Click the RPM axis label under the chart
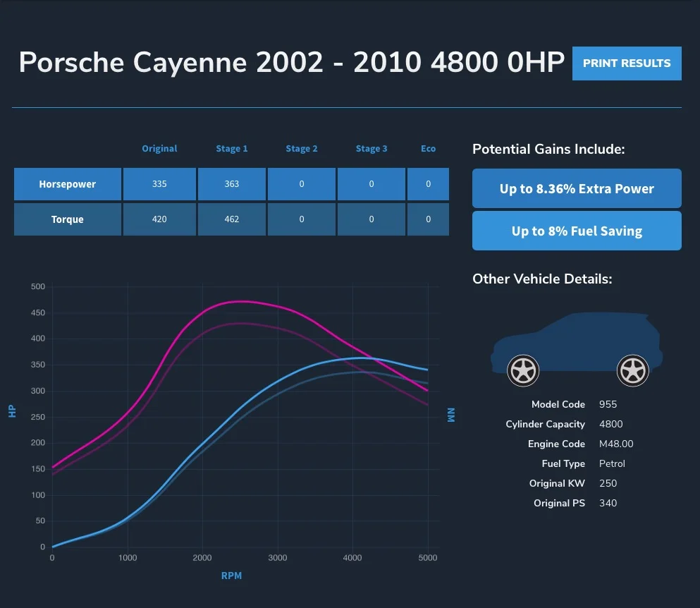The image size is (700, 608). 231,576
